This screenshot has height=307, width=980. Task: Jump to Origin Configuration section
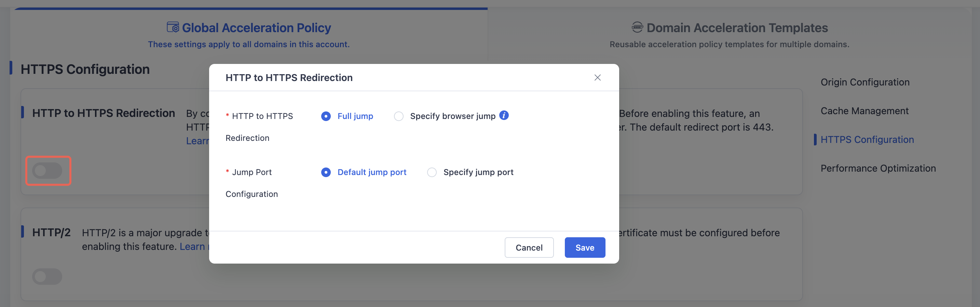pos(865,82)
